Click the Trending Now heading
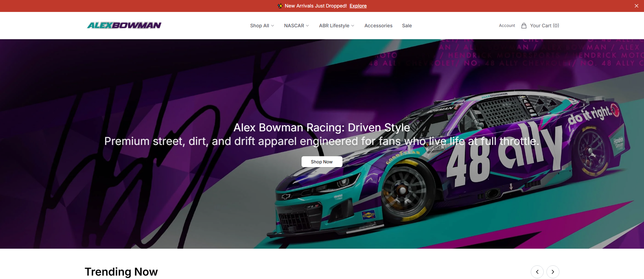This screenshot has height=279, width=644. point(121,272)
